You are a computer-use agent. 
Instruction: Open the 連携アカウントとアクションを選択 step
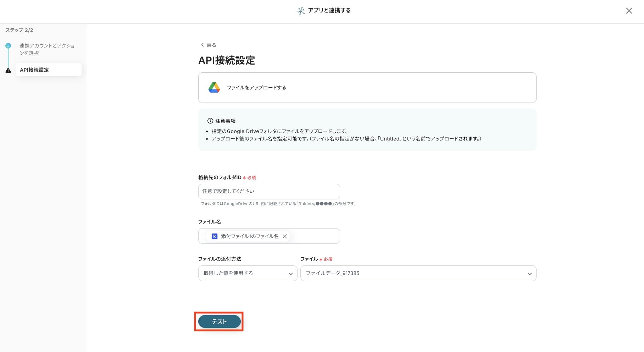47,49
